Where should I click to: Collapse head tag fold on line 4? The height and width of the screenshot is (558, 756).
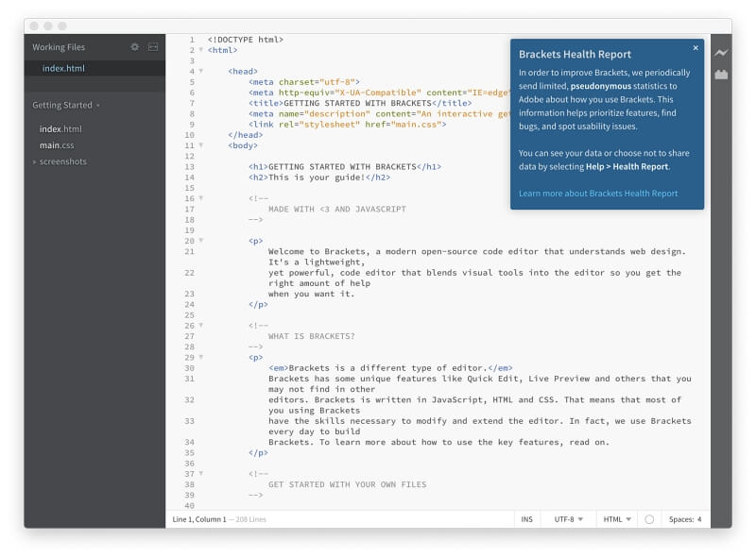201,71
